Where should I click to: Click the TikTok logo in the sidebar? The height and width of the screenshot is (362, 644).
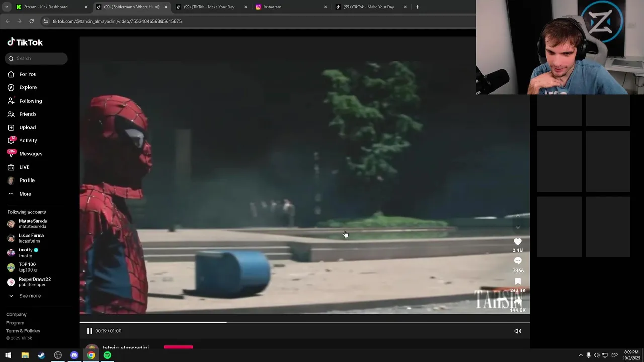pyautogui.click(x=25, y=42)
